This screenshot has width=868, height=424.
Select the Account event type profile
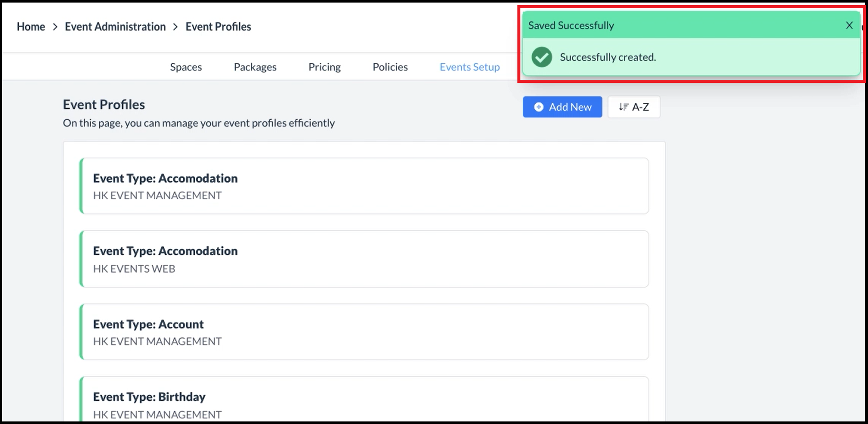[x=364, y=332]
